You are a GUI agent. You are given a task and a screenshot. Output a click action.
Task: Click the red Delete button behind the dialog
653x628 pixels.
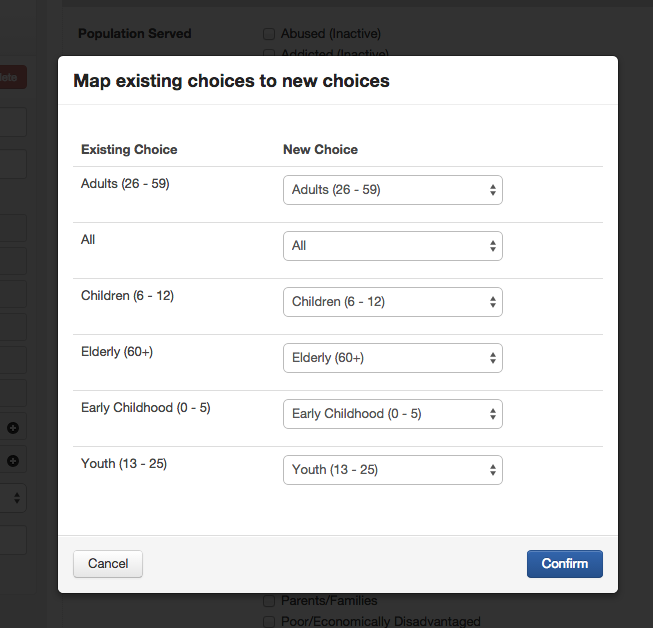click(x=13, y=77)
